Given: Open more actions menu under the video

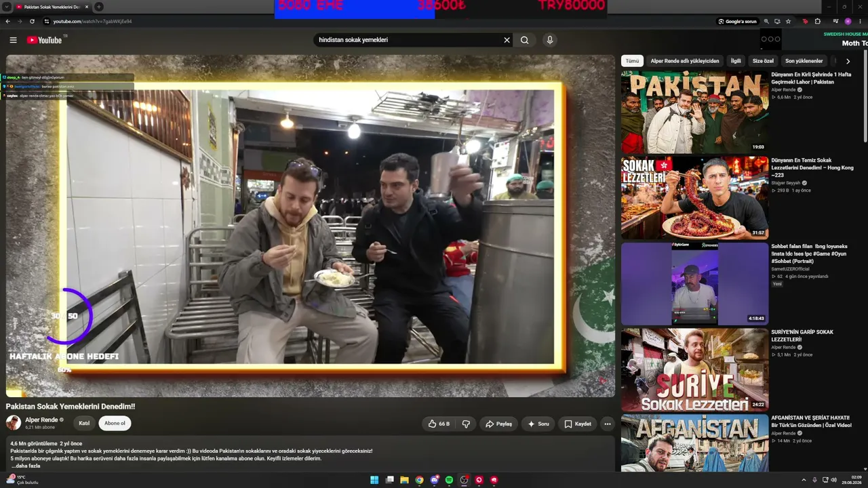Looking at the screenshot, I should (x=608, y=424).
